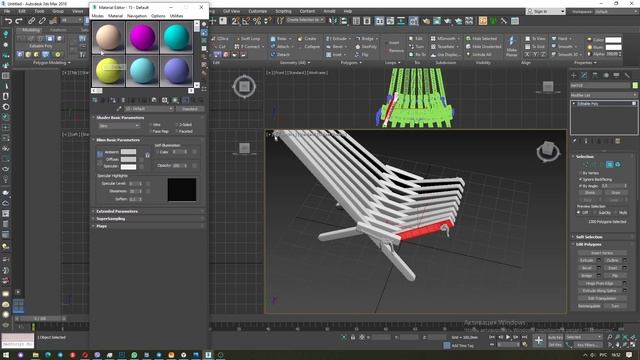Image resolution: width=640 pixels, height=360 pixels.
Task: Open the Modify panel tab
Action: click(x=584, y=75)
